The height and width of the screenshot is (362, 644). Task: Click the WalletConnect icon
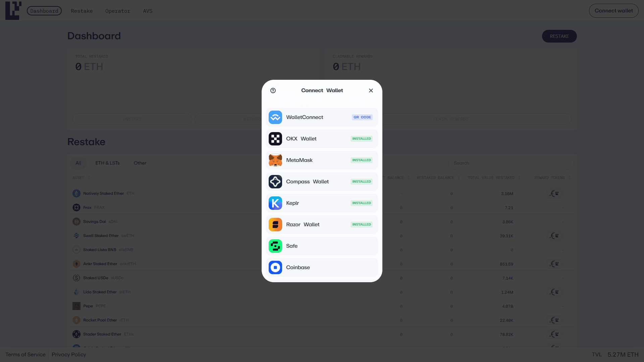coord(275,117)
